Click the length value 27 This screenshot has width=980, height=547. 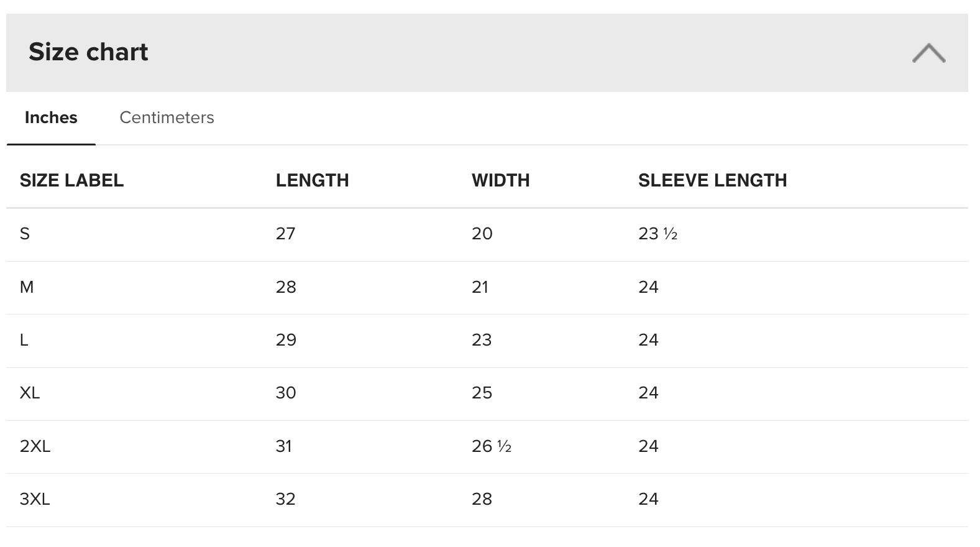[286, 234]
